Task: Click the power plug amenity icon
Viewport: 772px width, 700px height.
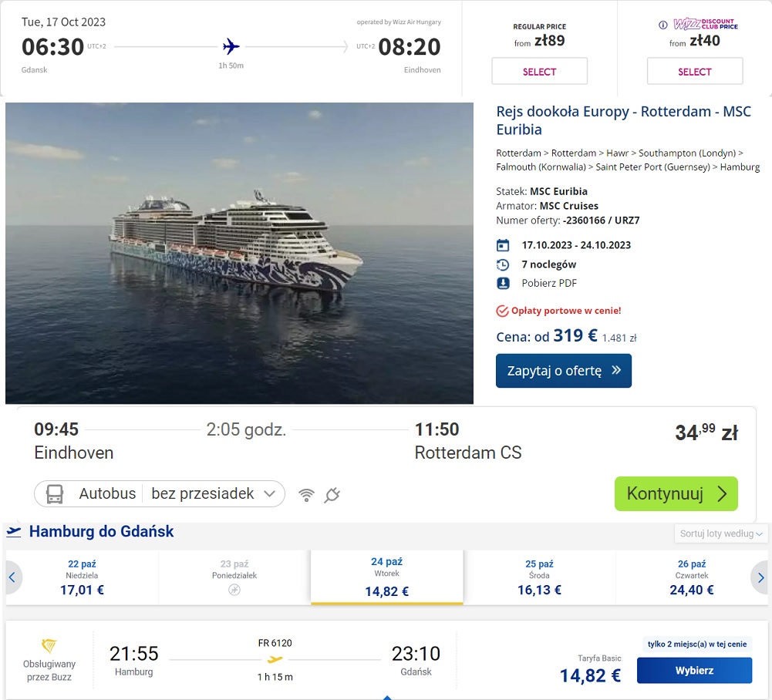Action: pyautogui.click(x=332, y=495)
